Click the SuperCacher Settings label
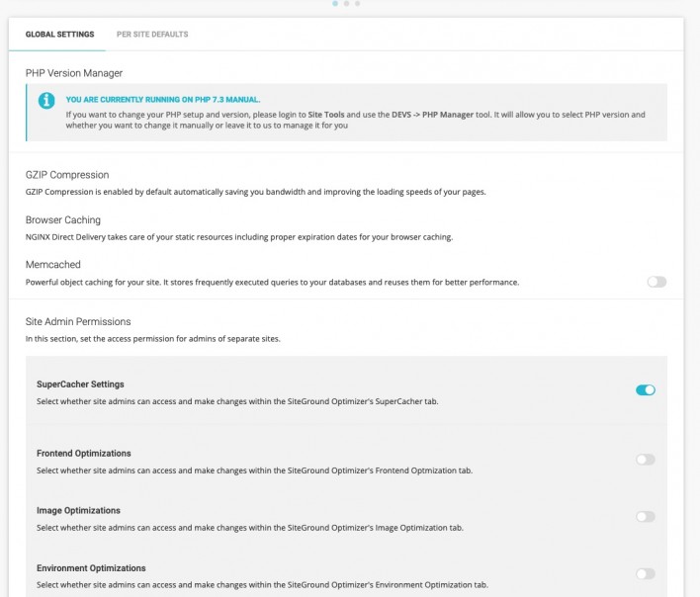The height and width of the screenshot is (597, 700). pos(80,384)
